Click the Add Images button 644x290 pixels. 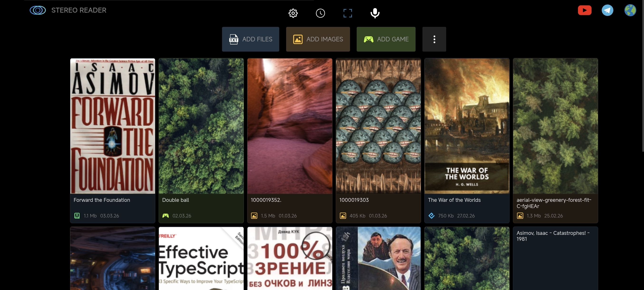318,39
